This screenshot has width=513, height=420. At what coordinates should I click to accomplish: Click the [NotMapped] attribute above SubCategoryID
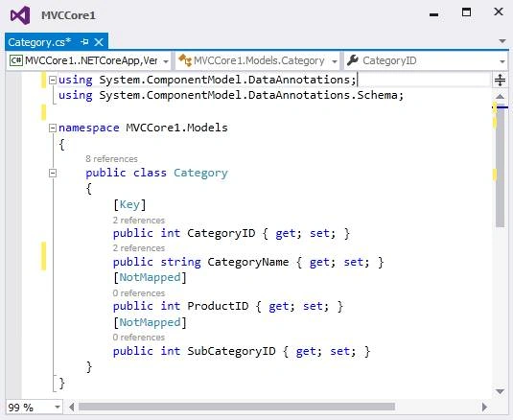(x=150, y=322)
